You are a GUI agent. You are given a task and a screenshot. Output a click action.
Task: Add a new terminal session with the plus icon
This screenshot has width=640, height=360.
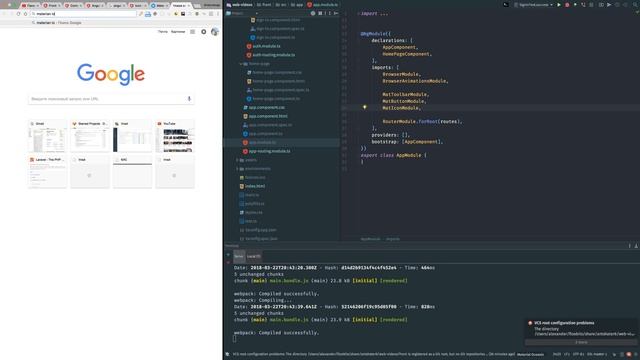(228, 254)
